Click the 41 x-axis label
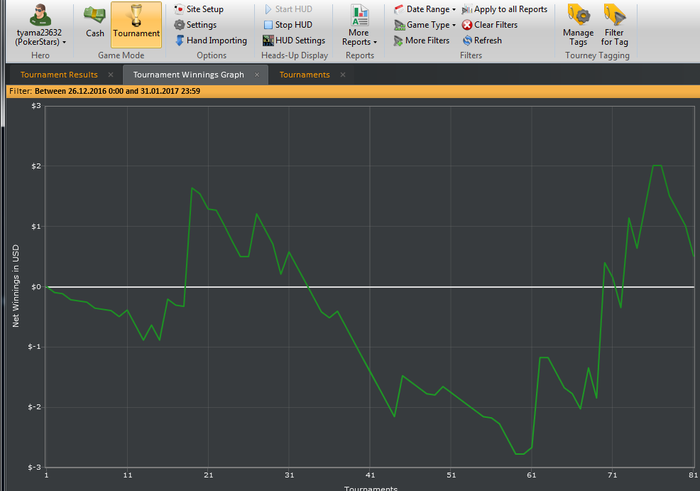Screen dimensions: 700x491 click(370, 475)
